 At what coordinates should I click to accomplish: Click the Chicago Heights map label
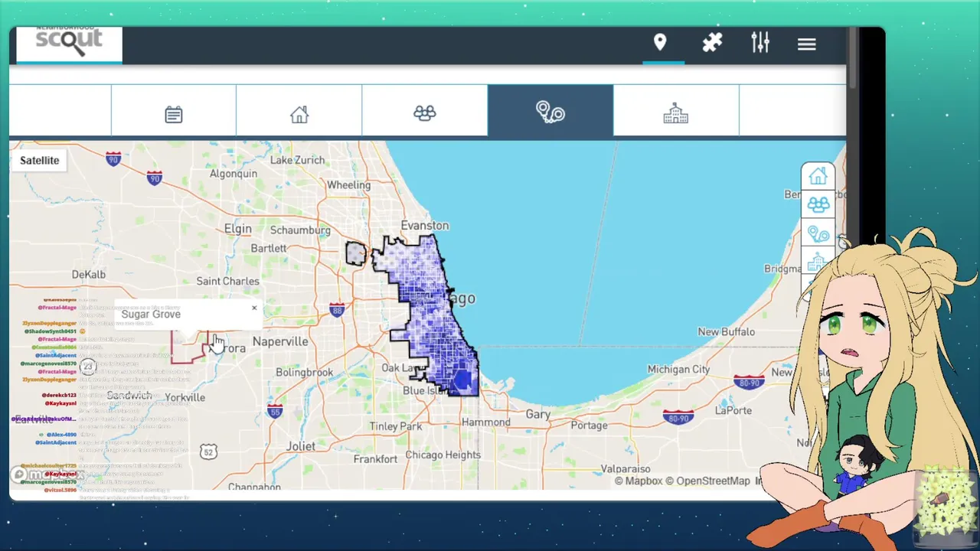(x=443, y=455)
